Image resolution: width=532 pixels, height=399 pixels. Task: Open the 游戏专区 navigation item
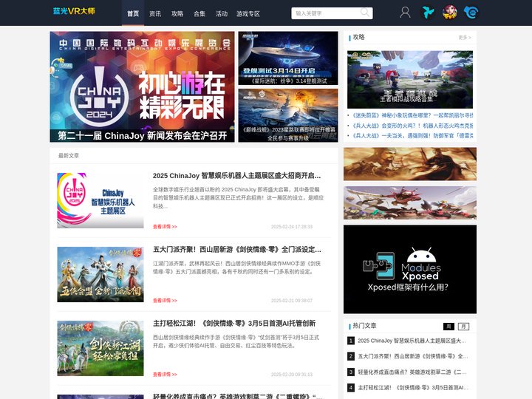tap(248, 13)
